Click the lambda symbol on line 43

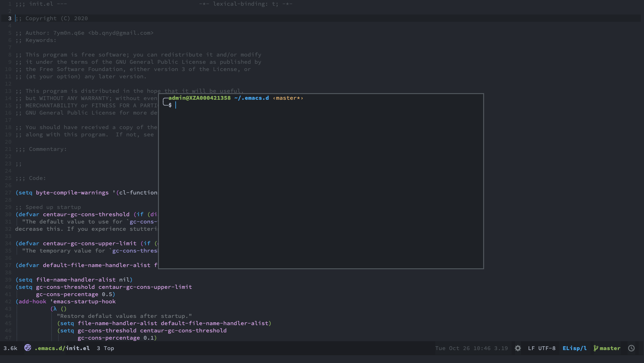(55, 309)
